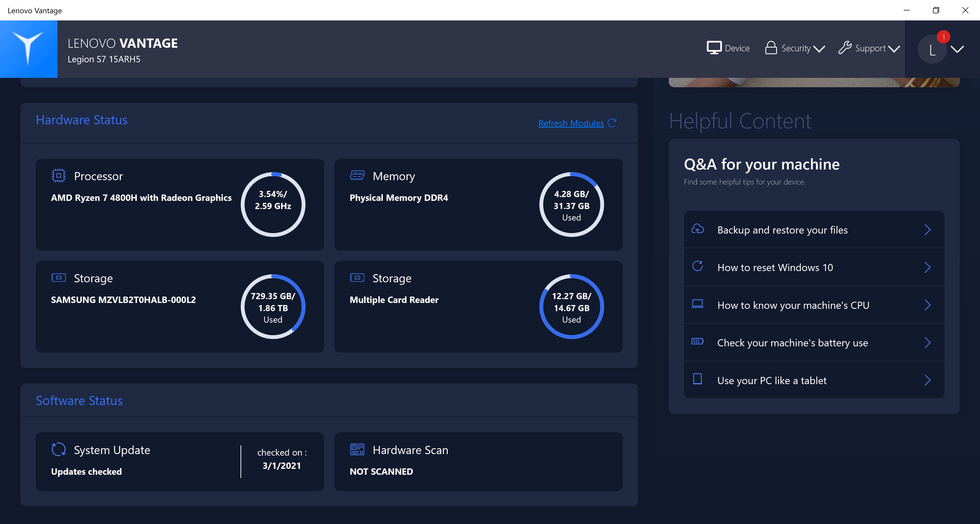
Task: Click the Updates checked status text
Action: coord(86,471)
